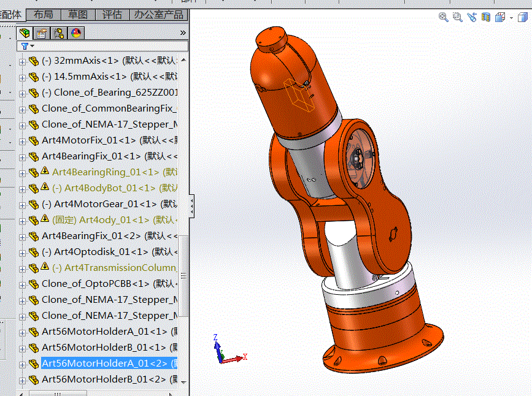The height and width of the screenshot is (396, 532).
Task: Open the DisplayManager appearance sphere tab
Action: 77,33
